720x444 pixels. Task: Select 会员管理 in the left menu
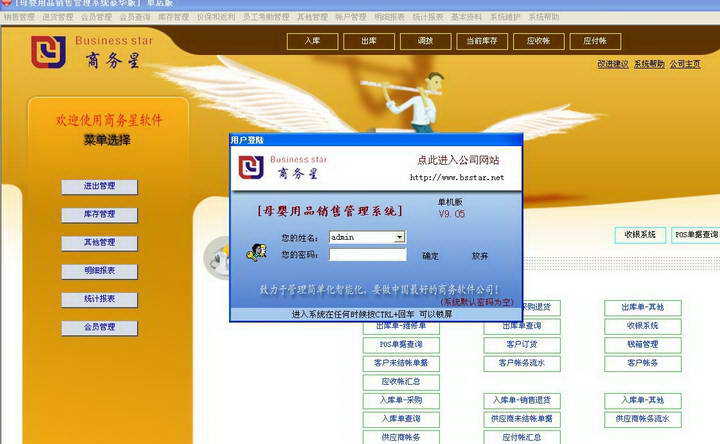99,327
